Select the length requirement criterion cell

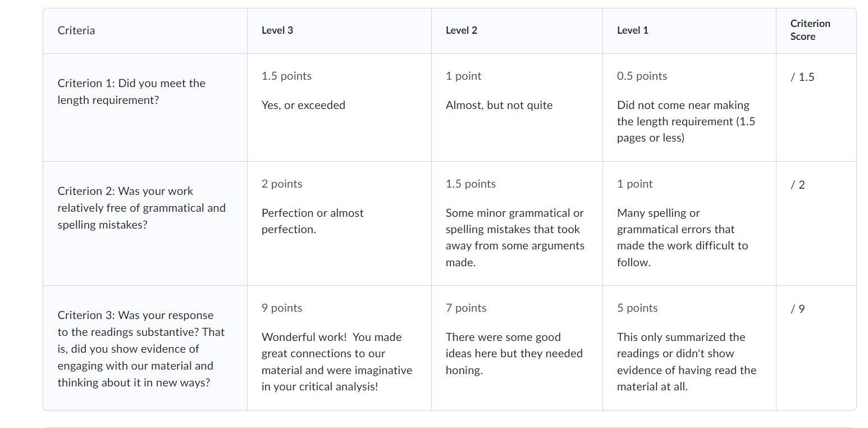(x=131, y=92)
